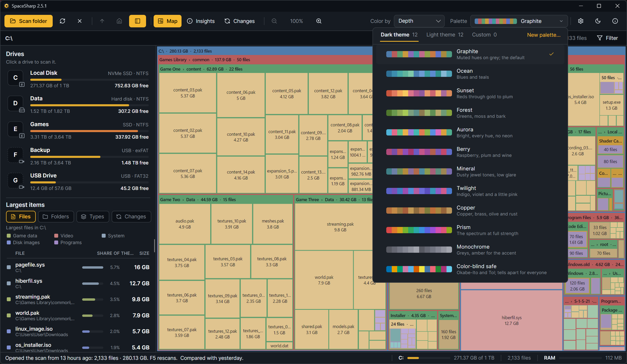Click the 100% zoom level button

(297, 21)
